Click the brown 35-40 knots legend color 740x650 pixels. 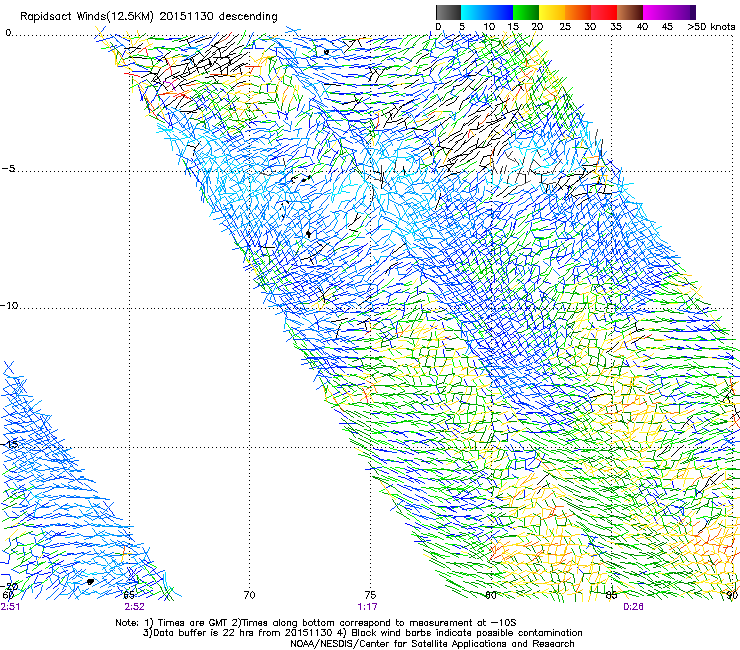point(630,12)
